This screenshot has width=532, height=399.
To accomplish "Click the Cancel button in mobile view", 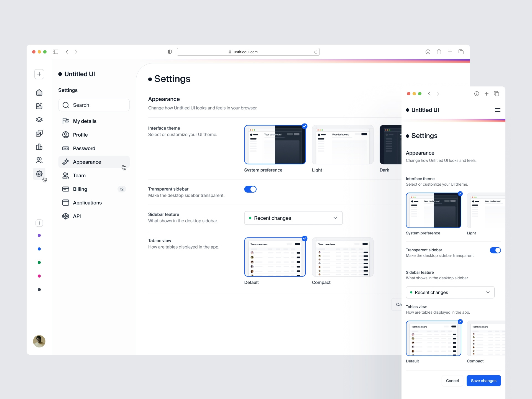I will click(x=452, y=381).
